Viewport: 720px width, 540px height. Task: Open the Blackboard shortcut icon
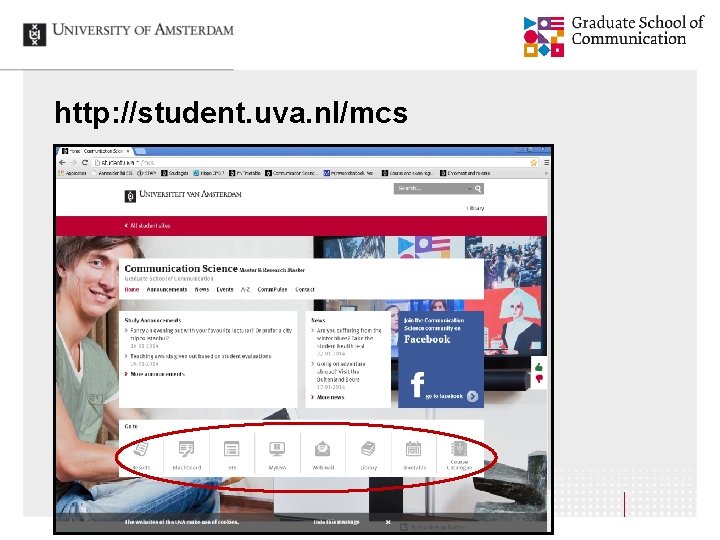click(186, 449)
